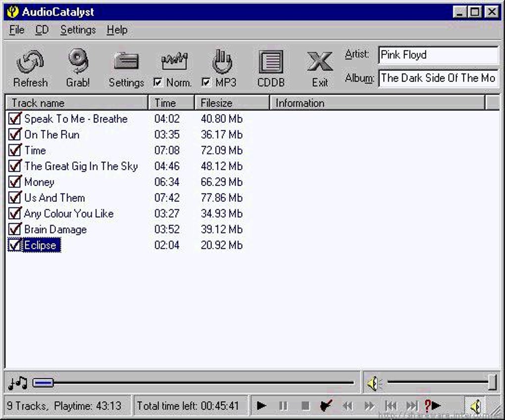Viewport: 505px width, 420px height.
Task: Click the AudioCatalyst title bar app icon
Action: (13, 12)
